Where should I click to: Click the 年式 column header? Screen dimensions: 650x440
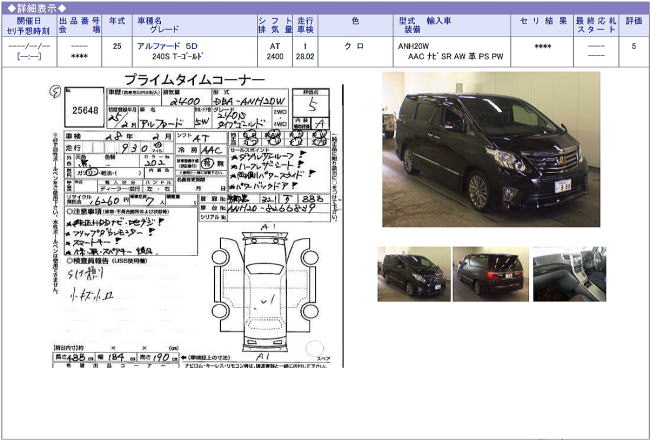(x=117, y=25)
